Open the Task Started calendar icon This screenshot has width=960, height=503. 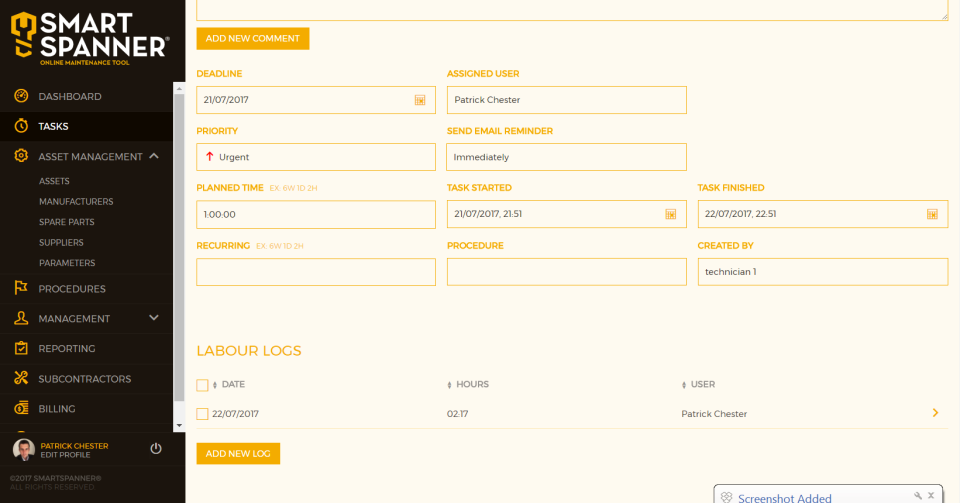[670, 214]
